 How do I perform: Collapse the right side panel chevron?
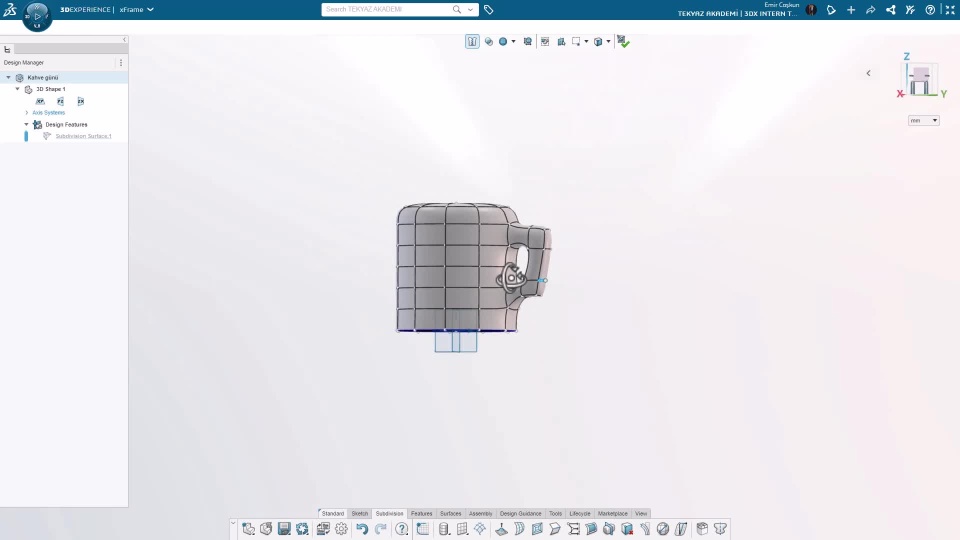coord(868,73)
